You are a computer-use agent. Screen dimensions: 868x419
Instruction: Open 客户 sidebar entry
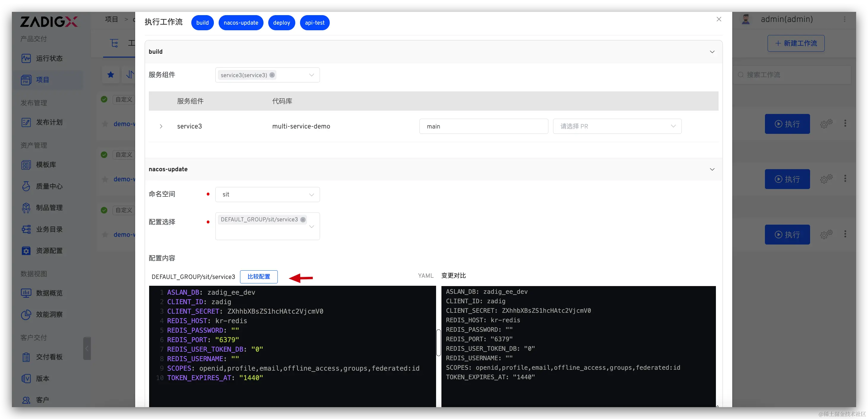click(35, 400)
